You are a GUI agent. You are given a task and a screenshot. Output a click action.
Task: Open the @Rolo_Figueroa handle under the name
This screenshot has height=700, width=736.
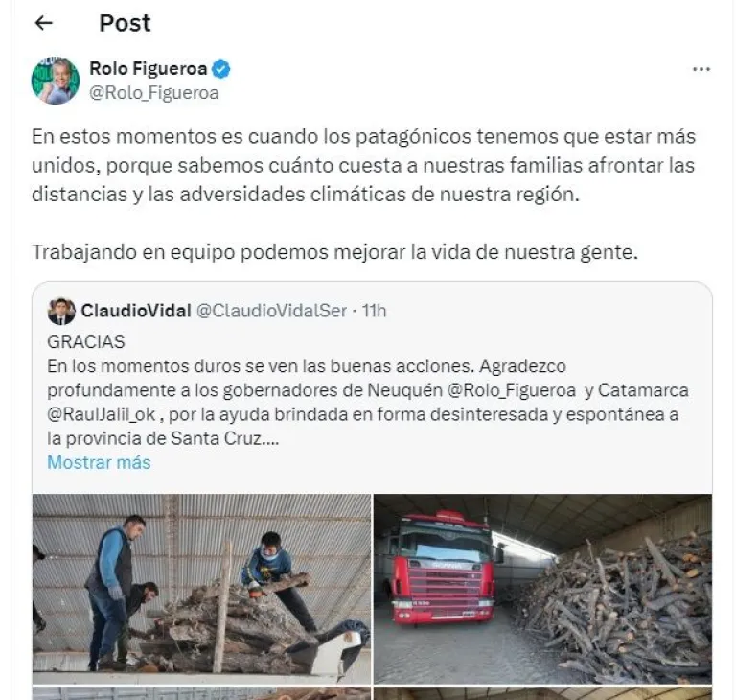click(154, 93)
